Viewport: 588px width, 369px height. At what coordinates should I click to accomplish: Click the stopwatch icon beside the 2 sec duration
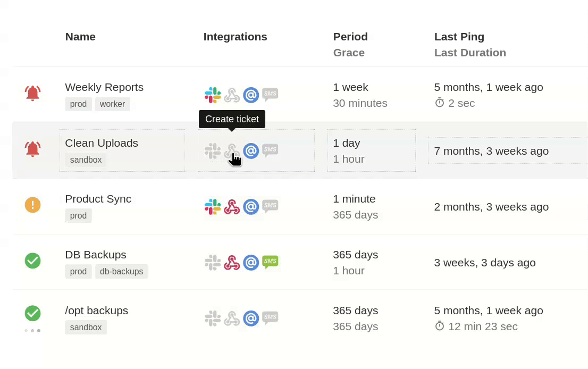tap(439, 103)
